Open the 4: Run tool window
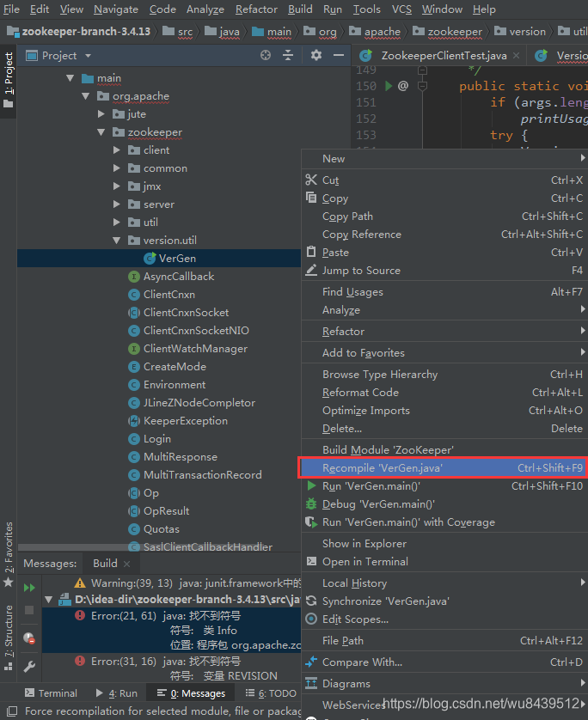 [117, 693]
